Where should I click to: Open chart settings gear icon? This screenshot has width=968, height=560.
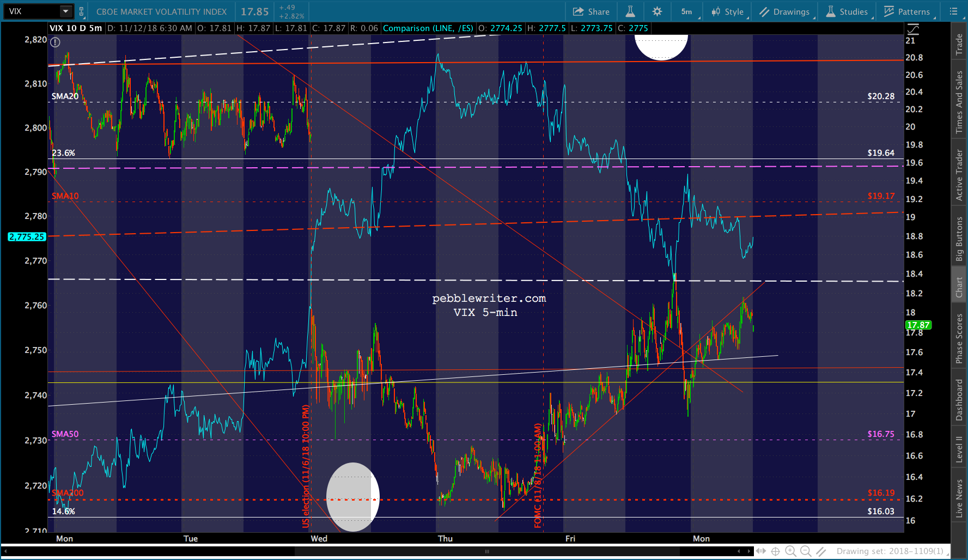point(657,11)
